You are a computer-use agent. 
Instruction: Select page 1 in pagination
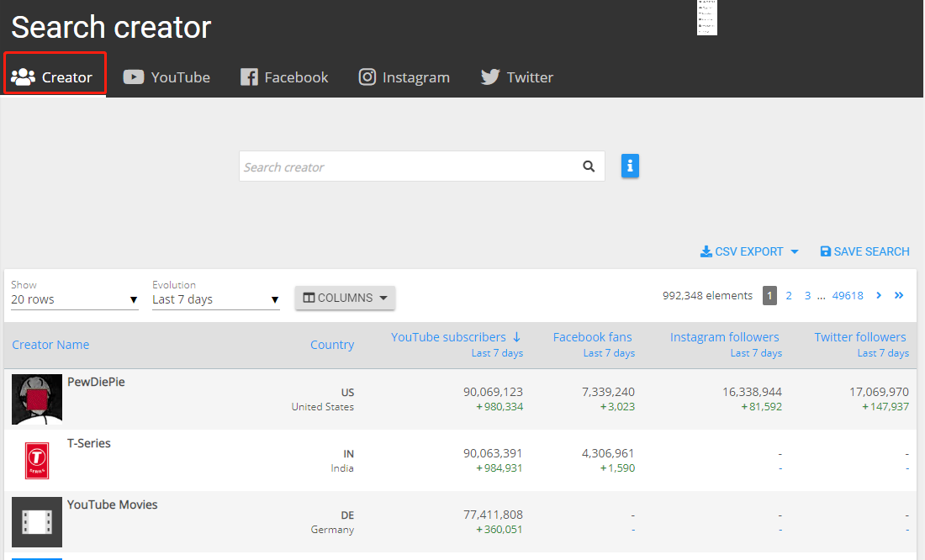point(769,296)
